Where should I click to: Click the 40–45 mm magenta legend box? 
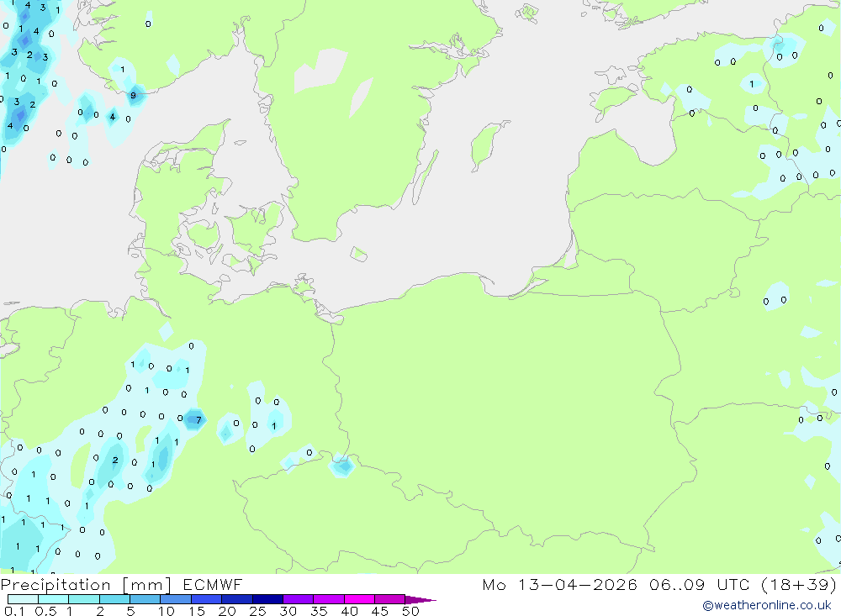coord(359,599)
